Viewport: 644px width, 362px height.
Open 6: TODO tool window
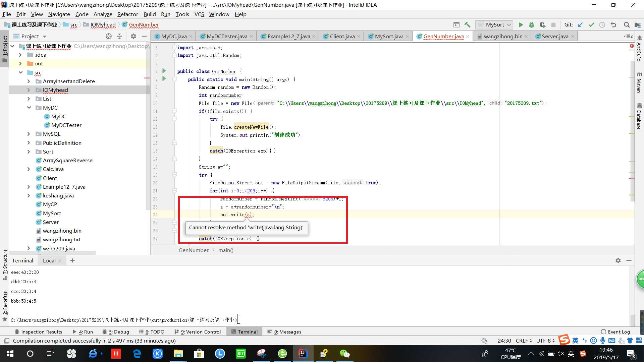point(152,332)
